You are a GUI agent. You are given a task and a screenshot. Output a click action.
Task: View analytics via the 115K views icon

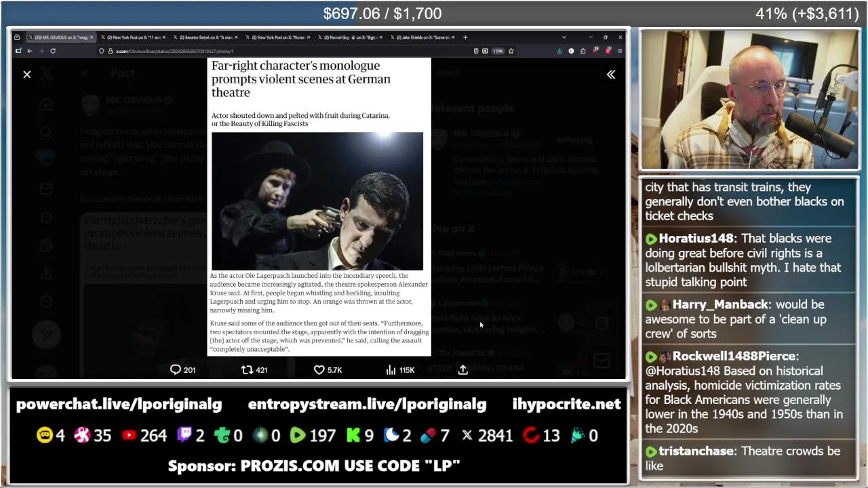click(x=391, y=369)
